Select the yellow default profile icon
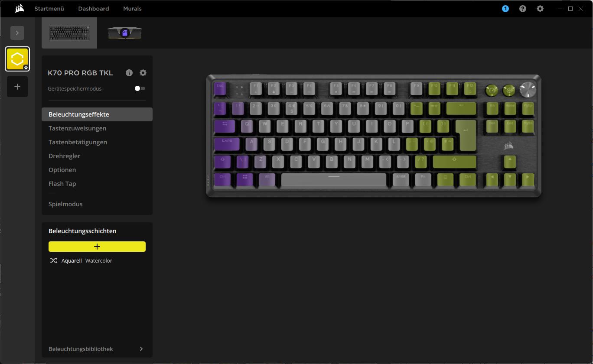593x364 pixels. coord(17,59)
